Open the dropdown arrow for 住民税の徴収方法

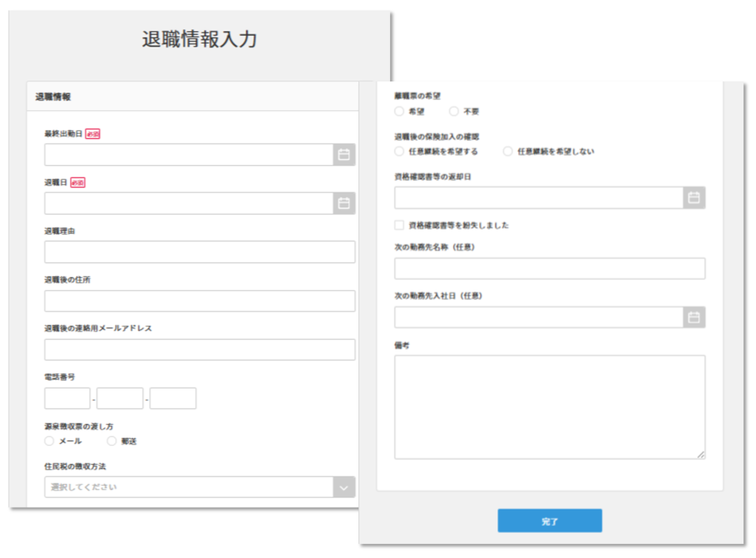pyautogui.click(x=345, y=486)
